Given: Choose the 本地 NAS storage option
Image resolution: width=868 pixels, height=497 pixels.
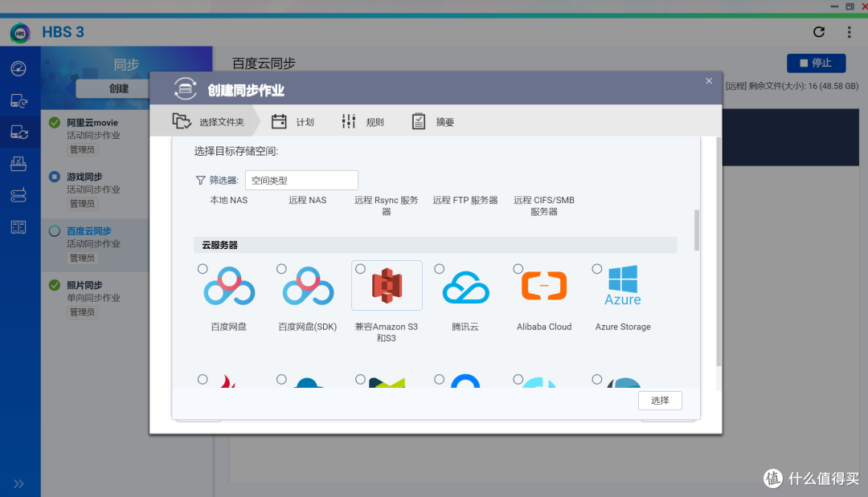Looking at the screenshot, I should coord(228,200).
